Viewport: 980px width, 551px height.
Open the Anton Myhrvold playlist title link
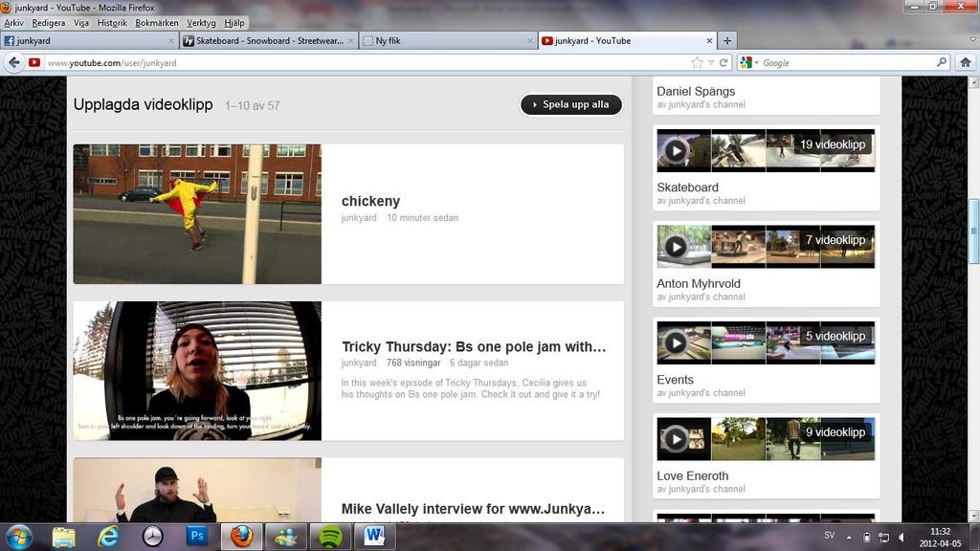(698, 283)
